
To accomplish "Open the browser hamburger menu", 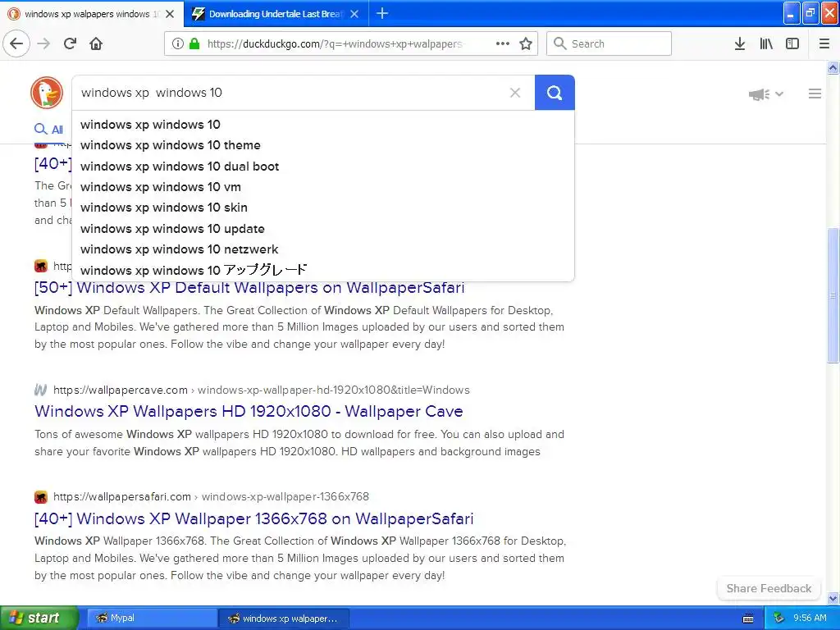I will 824,43.
